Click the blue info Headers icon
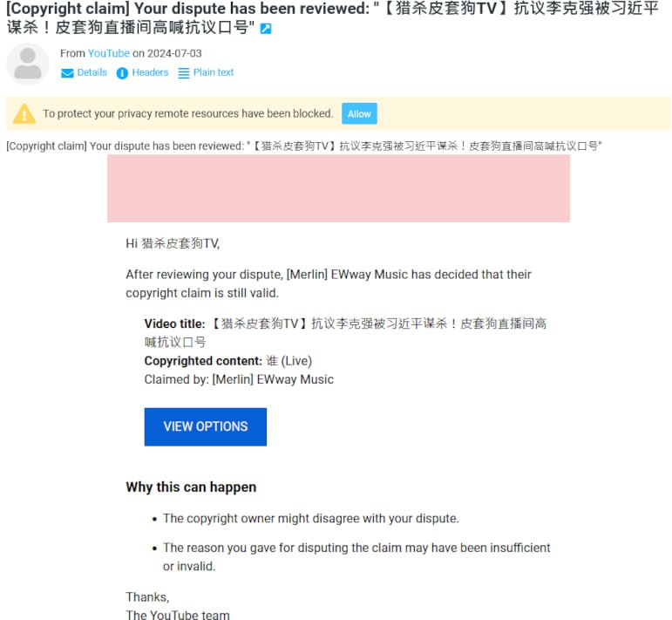 (x=122, y=73)
